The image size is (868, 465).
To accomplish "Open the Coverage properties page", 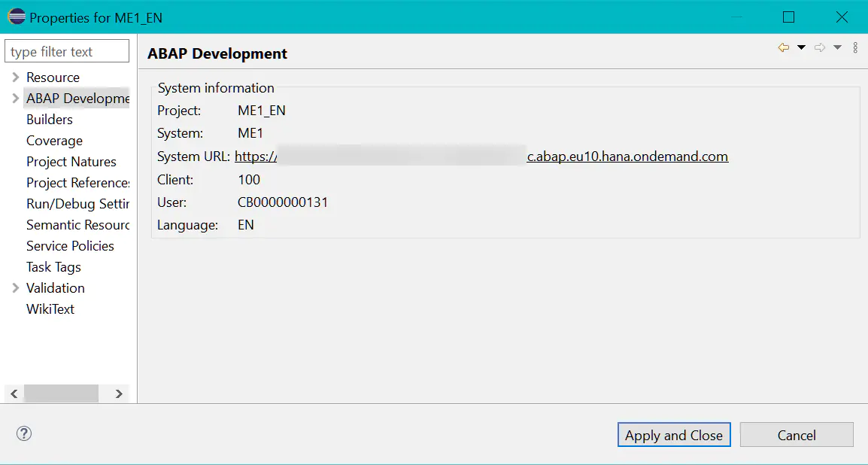I will [54, 140].
